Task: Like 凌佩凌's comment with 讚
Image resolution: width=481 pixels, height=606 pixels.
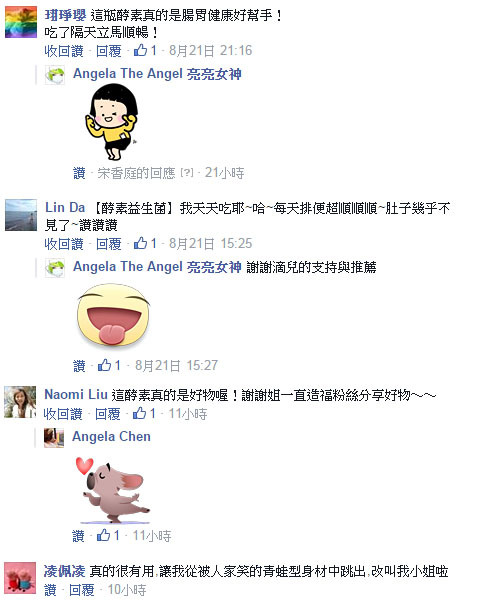Action: pos(50,590)
